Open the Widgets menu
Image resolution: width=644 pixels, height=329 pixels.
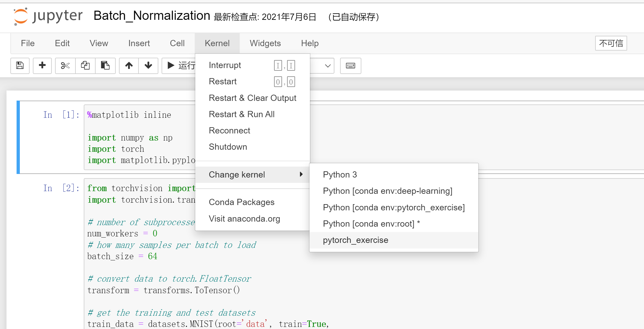pyautogui.click(x=265, y=43)
